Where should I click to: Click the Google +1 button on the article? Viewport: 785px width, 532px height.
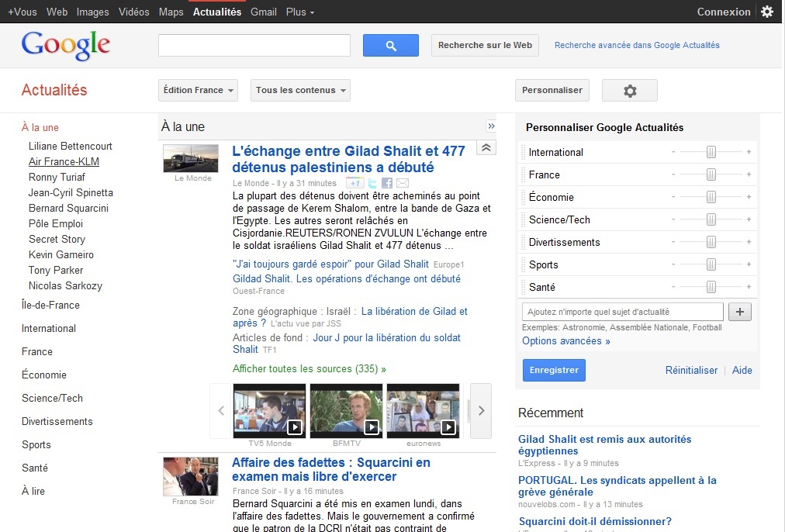tap(354, 183)
